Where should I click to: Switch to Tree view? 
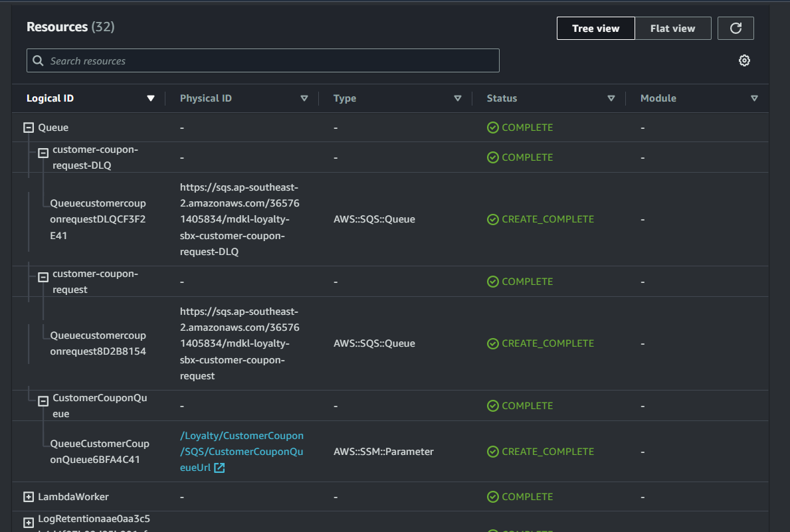tap(595, 29)
